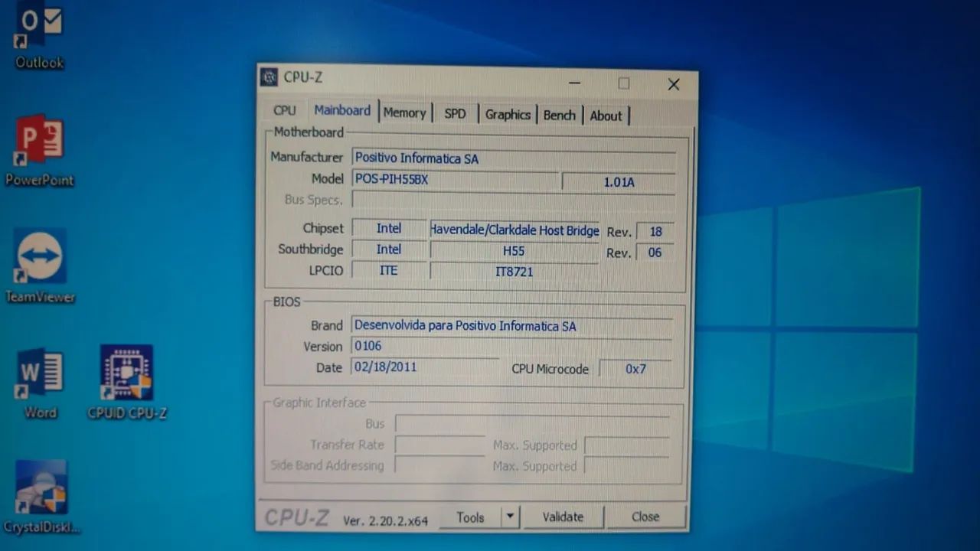The image size is (980, 551).
Task: Open the Bench tab
Action: pos(560,116)
